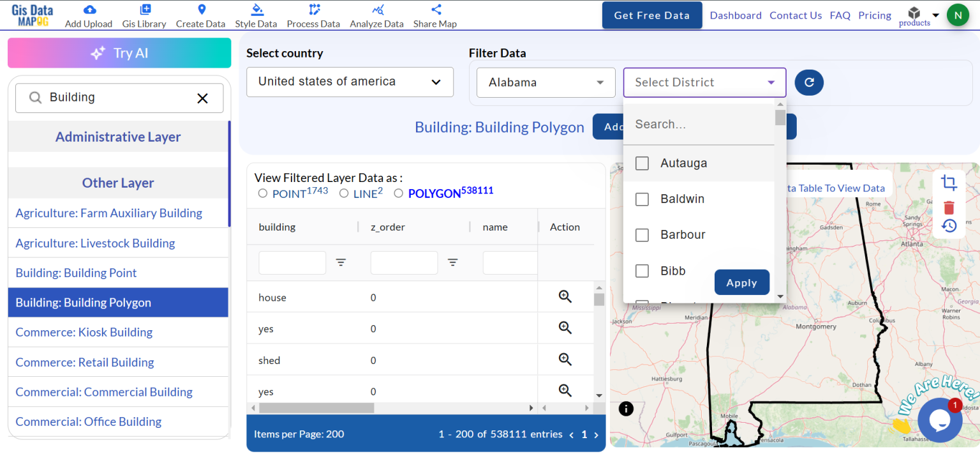Expand the Alabama state dropdown

coord(546,82)
